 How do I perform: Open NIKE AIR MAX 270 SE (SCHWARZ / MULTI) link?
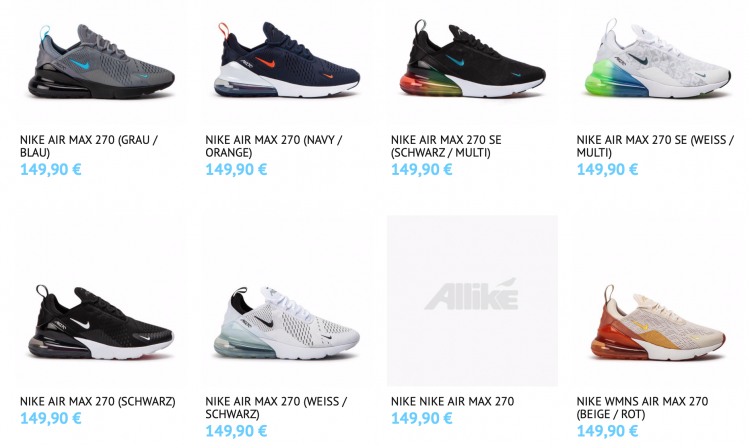[x=446, y=146]
